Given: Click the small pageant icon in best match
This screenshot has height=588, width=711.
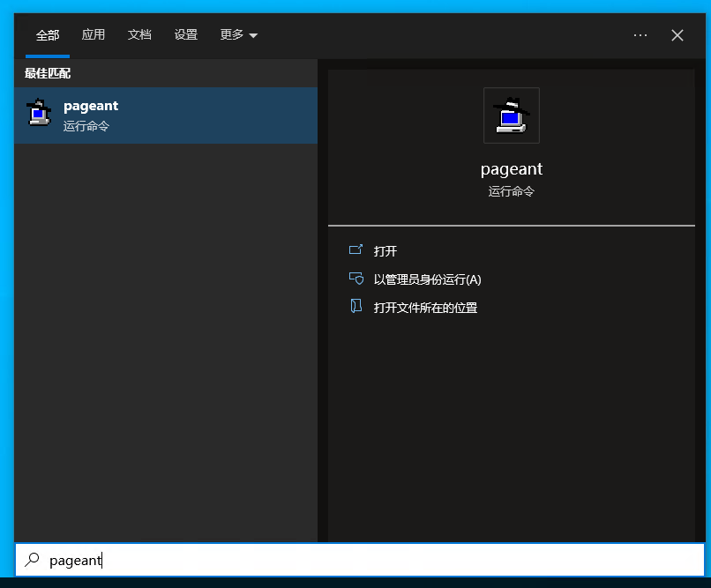Looking at the screenshot, I should 39,114.
